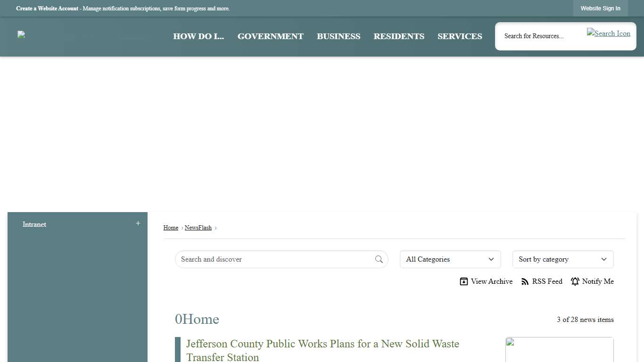This screenshot has width=644, height=362.
Task: Click Create a Website Account link
Action: (47, 8)
